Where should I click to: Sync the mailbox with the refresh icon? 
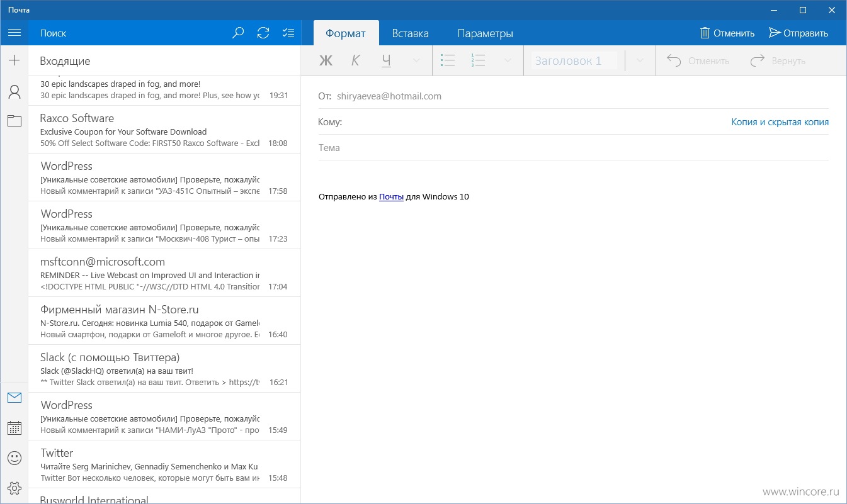(x=263, y=33)
